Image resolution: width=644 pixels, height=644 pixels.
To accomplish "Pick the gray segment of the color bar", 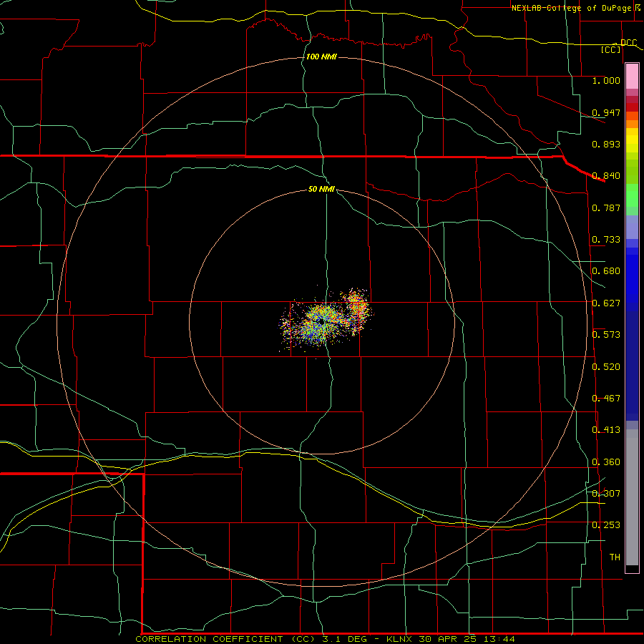I will pyautogui.click(x=632, y=497).
